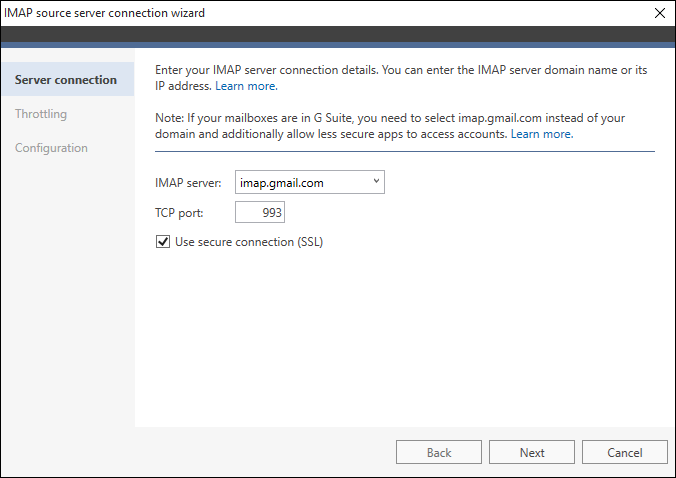Image resolution: width=676 pixels, height=478 pixels.
Task: Open Learn more link about less secure apps
Action: (x=542, y=134)
